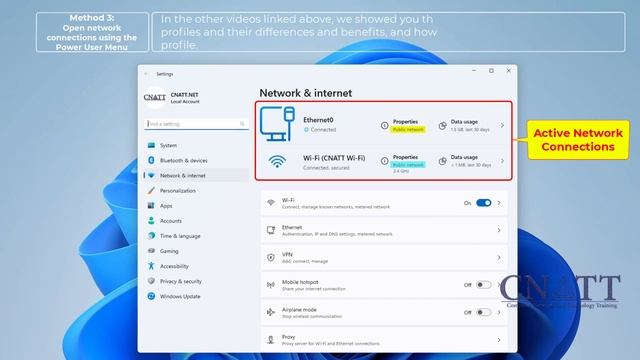Open Ethernet0 Properties link

(x=405, y=122)
